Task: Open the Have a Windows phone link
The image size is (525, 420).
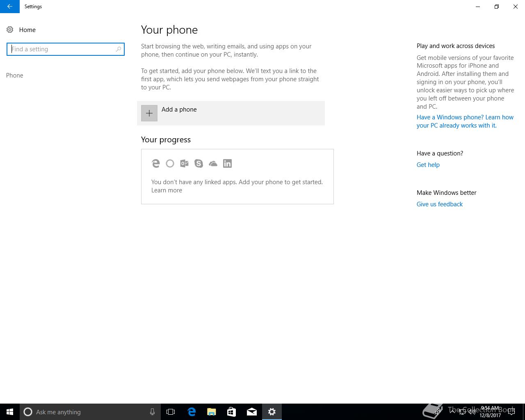Action: (465, 121)
